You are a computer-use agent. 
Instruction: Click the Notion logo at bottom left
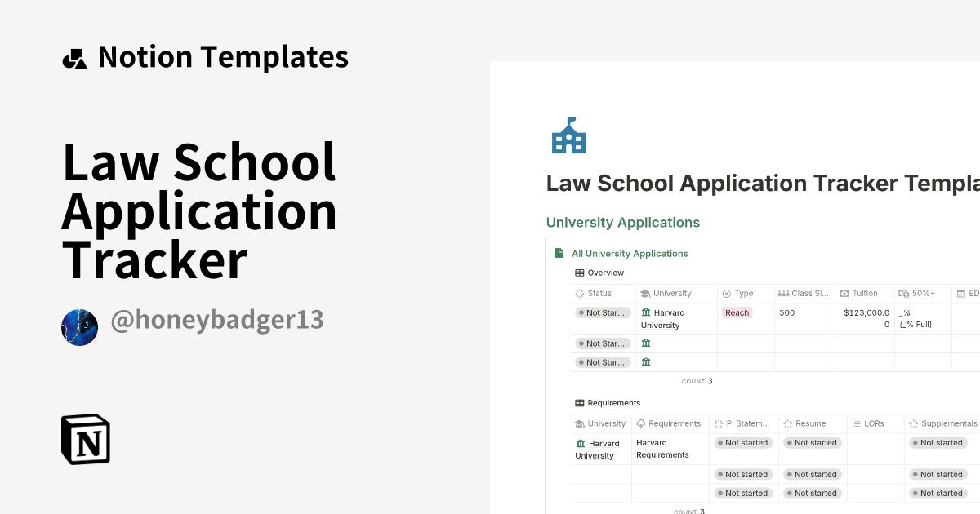click(x=85, y=439)
